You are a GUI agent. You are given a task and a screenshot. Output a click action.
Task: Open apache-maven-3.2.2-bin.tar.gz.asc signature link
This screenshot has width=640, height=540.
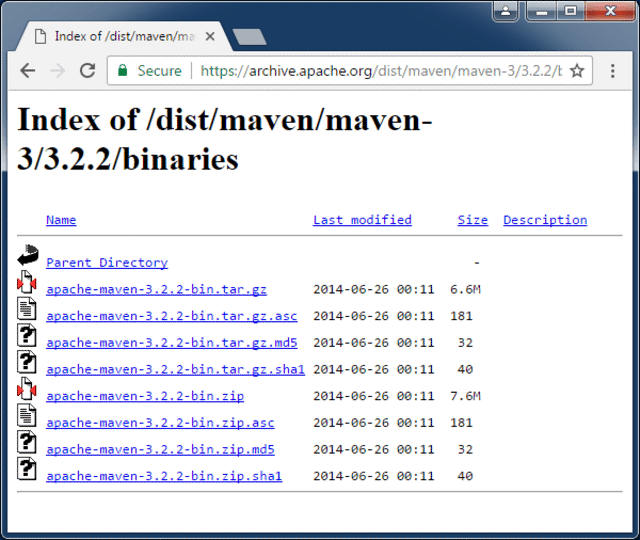coord(171,316)
